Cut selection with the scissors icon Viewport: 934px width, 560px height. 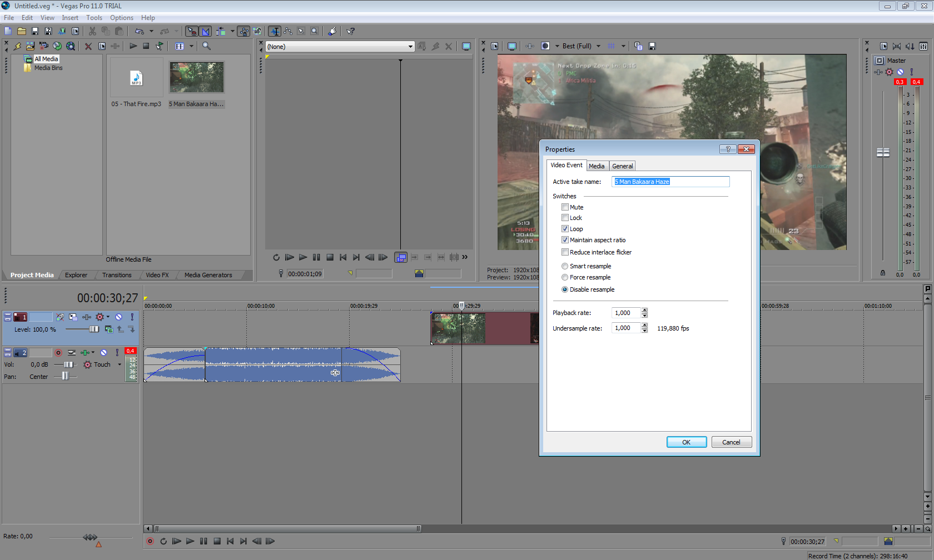point(92,31)
